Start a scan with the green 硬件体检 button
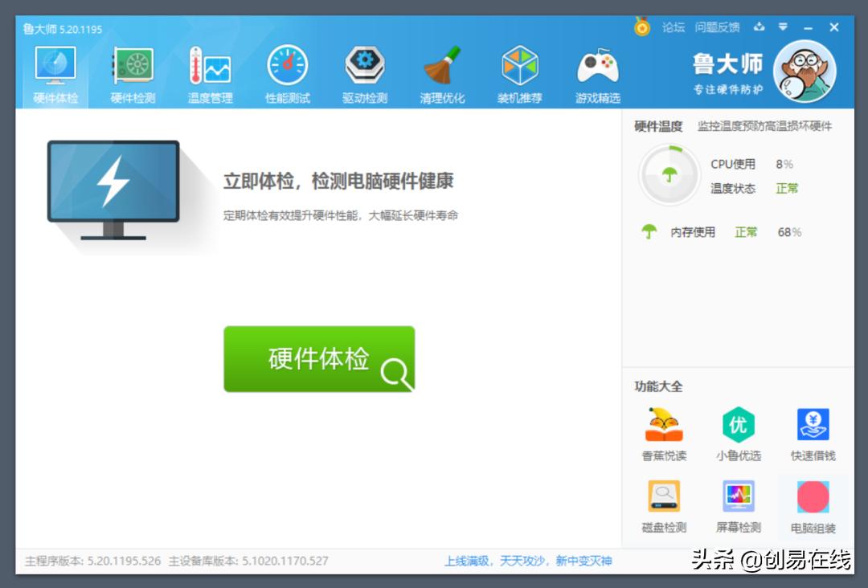The image size is (868, 588). pos(318,359)
